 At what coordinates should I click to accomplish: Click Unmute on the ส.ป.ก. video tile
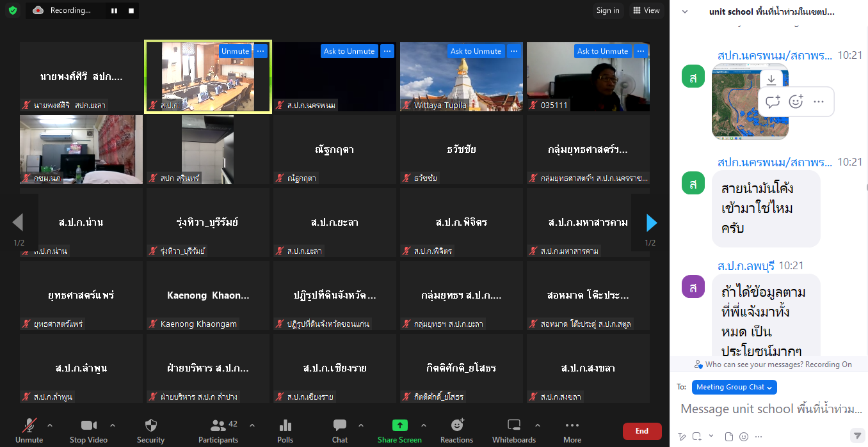tap(236, 51)
